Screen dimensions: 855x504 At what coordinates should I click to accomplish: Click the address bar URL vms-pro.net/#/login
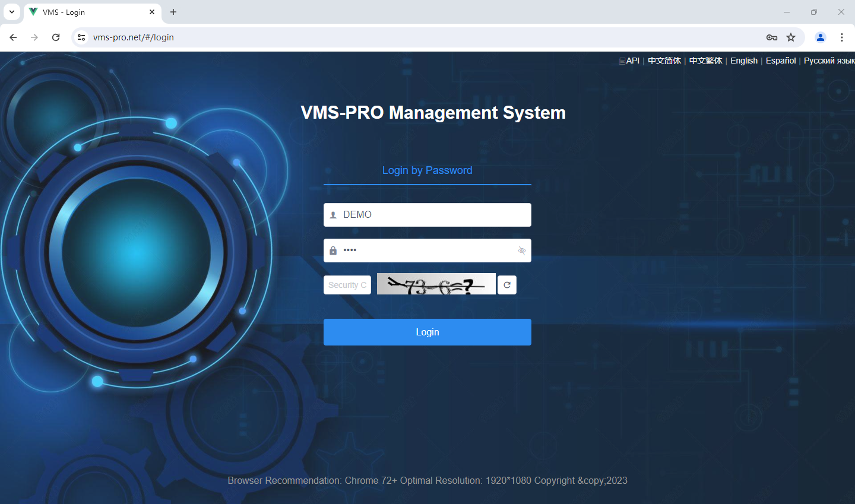pos(134,37)
